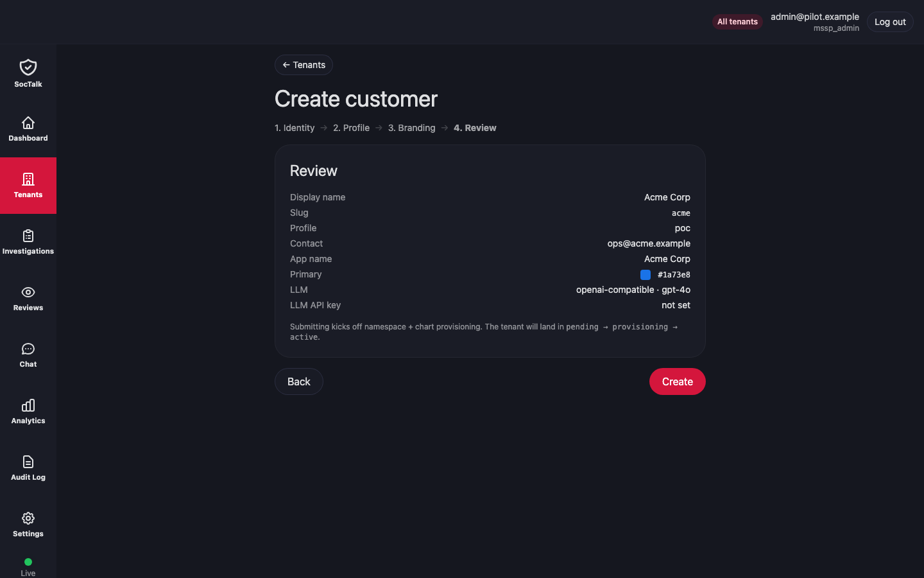
Task: Jump to step 3. Branding
Action: 411,128
